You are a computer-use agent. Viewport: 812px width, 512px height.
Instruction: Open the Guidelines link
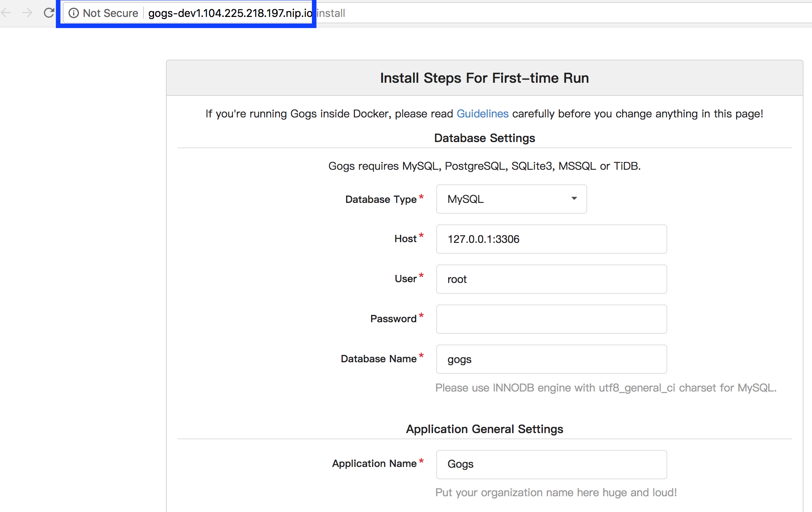click(x=482, y=114)
